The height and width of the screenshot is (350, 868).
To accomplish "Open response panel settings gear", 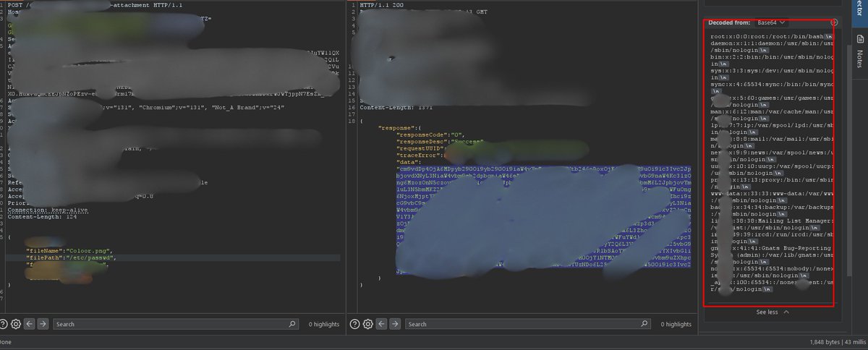I will point(368,324).
